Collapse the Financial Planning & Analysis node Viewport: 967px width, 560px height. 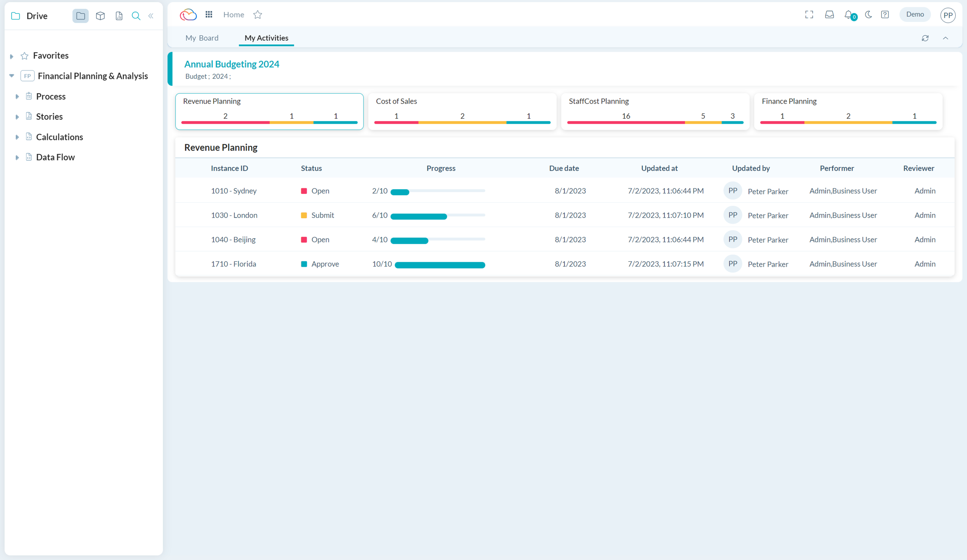point(12,76)
